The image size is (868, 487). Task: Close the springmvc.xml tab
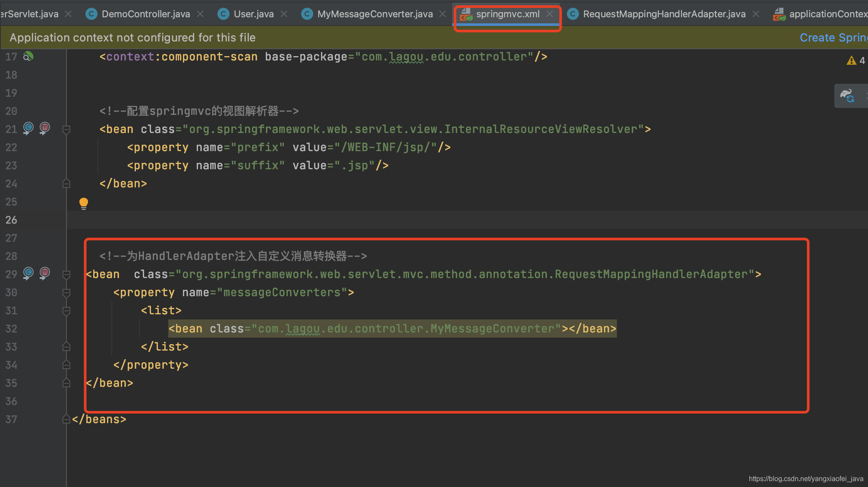click(550, 14)
